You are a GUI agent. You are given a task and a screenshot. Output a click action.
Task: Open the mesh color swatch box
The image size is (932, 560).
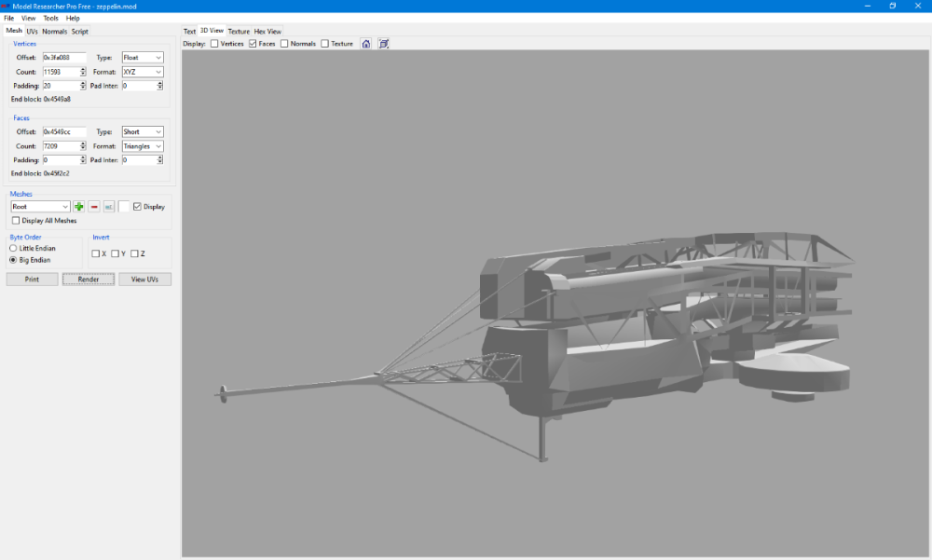pyautogui.click(x=124, y=206)
